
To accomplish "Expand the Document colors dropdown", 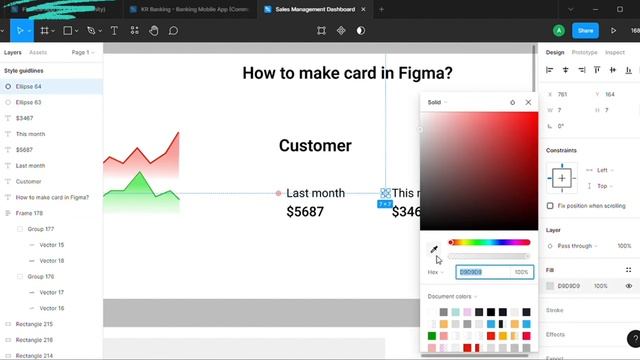I will [x=452, y=296].
